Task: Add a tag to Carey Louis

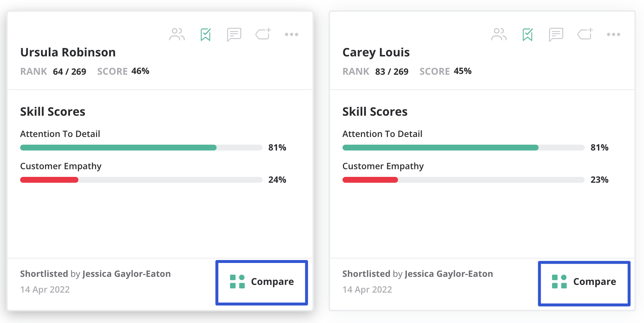Action: (x=585, y=34)
